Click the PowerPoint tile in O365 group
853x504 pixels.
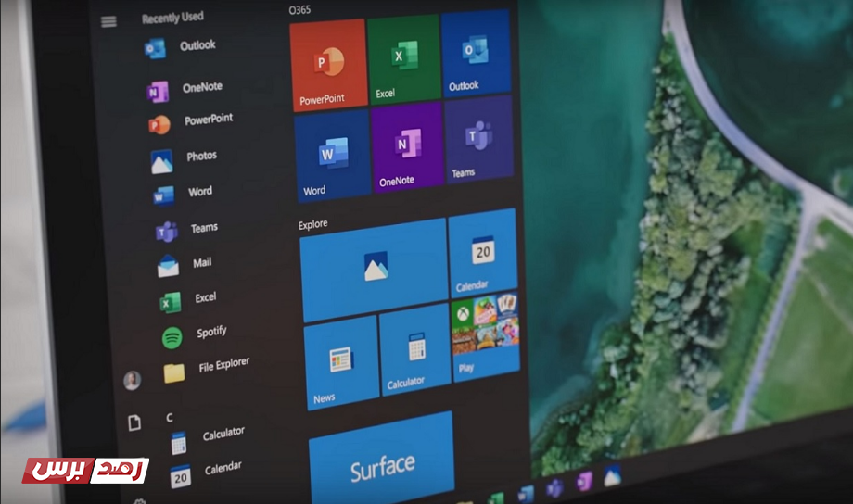click(328, 65)
